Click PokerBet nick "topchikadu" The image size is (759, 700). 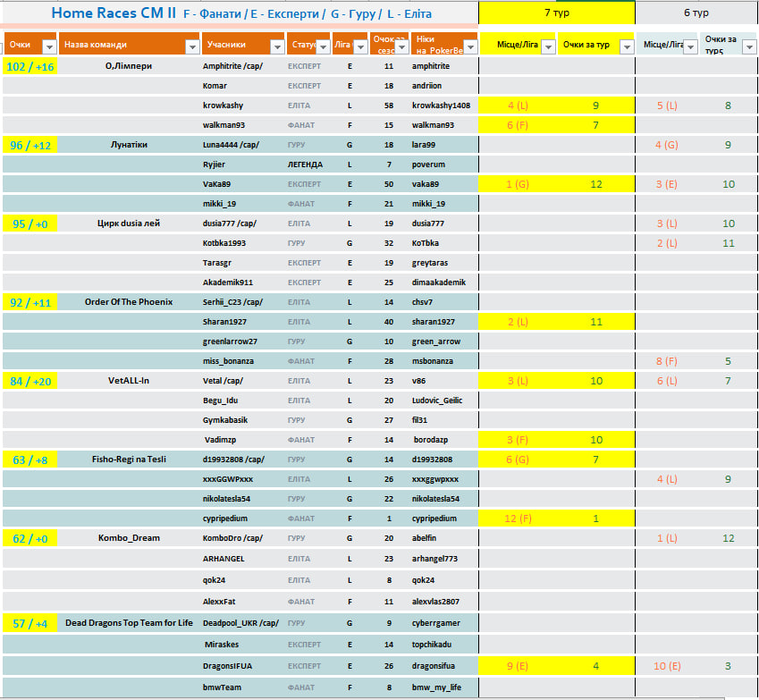(x=432, y=645)
